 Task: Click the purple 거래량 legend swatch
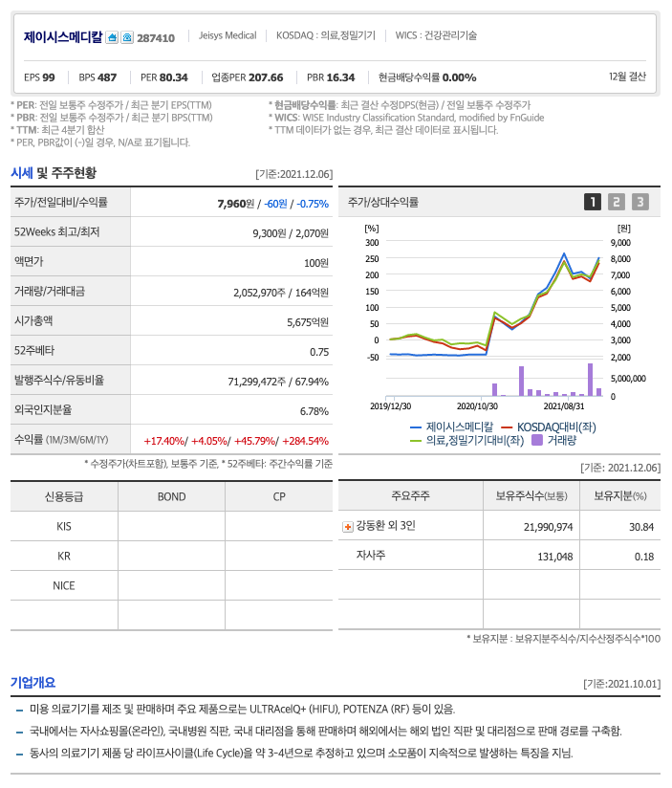pyautogui.click(x=537, y=440)
